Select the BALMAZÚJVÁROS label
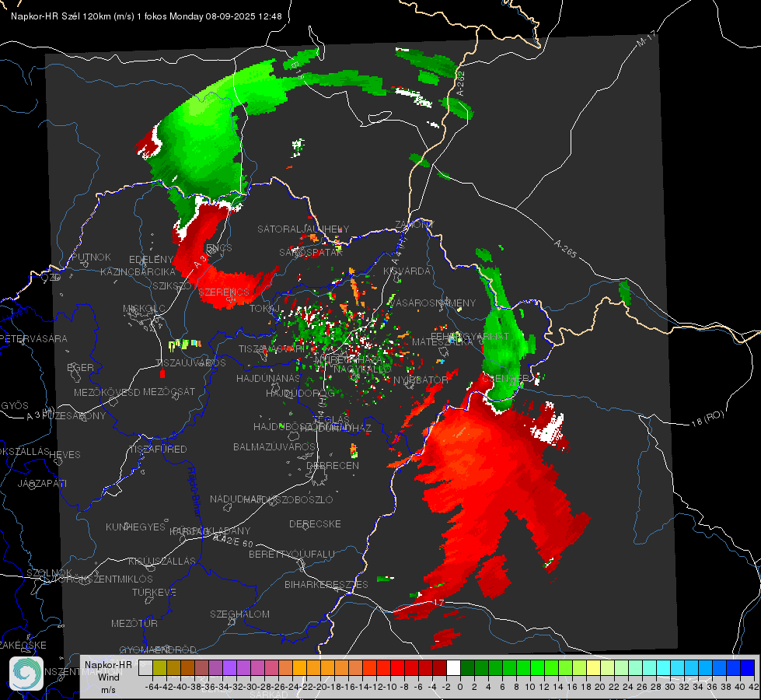The image size is (761, 700). (274, 446)
